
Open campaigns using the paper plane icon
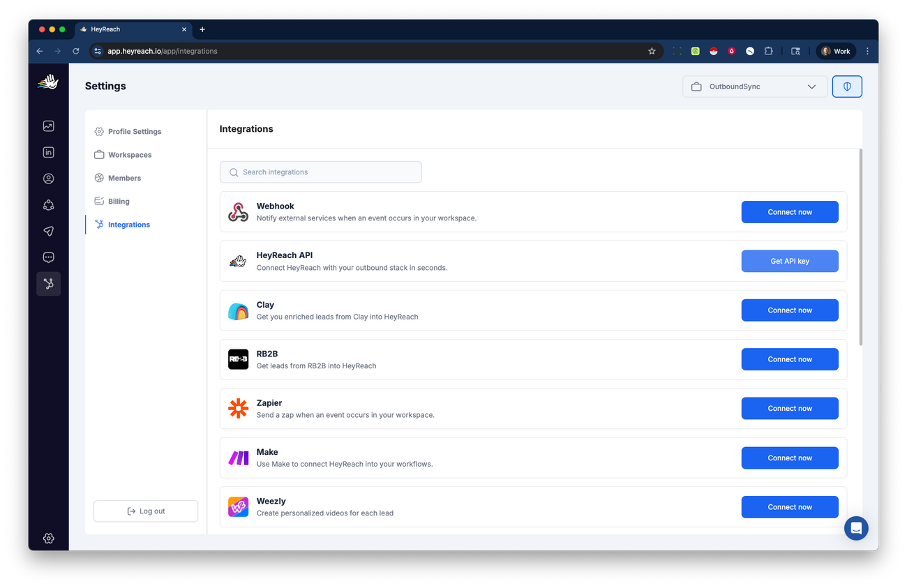coord(48,231)
